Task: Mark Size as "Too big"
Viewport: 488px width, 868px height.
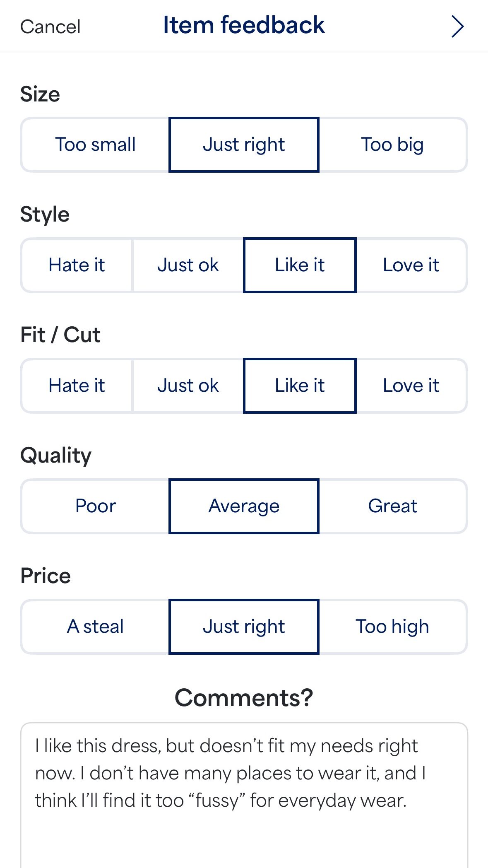Action: pos(392,145)
